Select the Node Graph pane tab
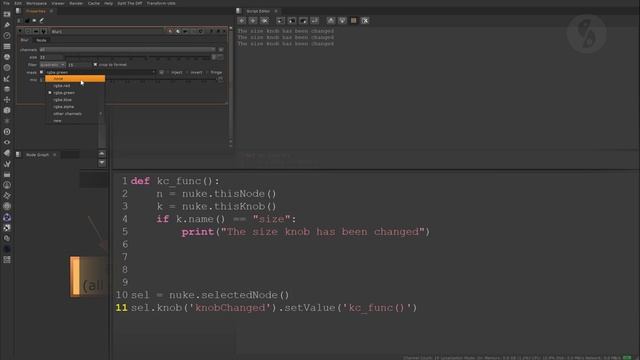640x360 pixels. pos(37,155)
